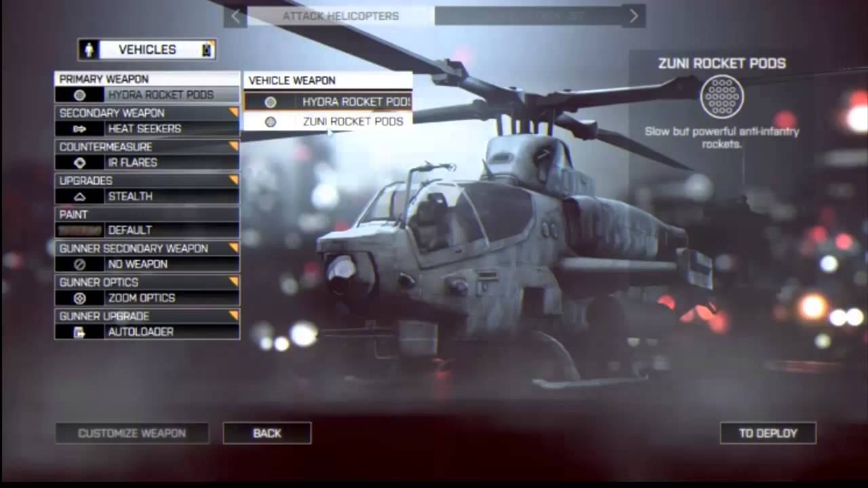This screenshot has width=868, height=488.
Task: Click the Zuni Rocket Pods description title
Action: [722, 64]
